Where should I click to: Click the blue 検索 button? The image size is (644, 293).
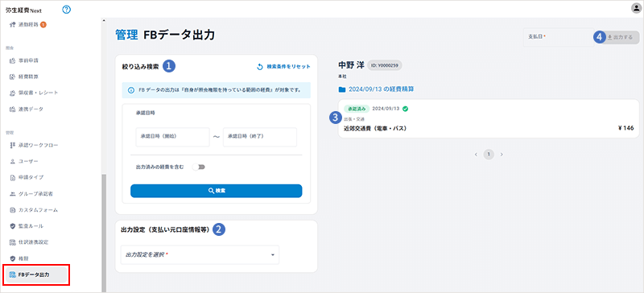217,191
